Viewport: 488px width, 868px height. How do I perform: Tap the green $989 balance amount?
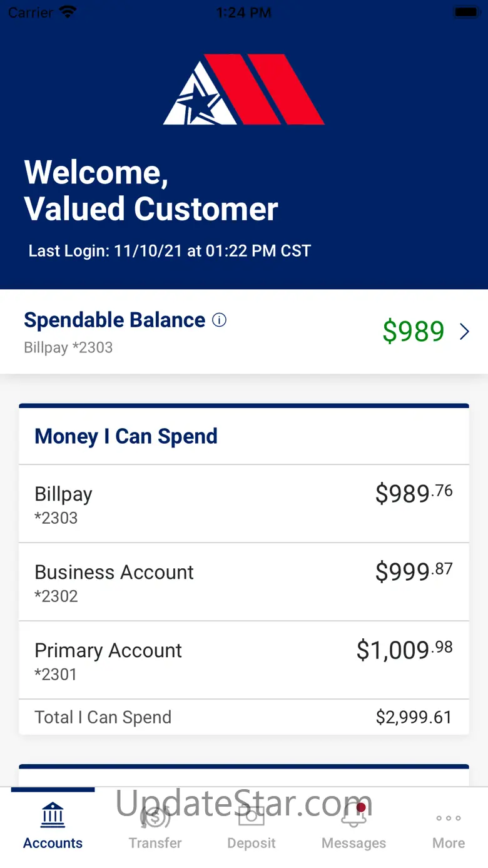(414, 332)
